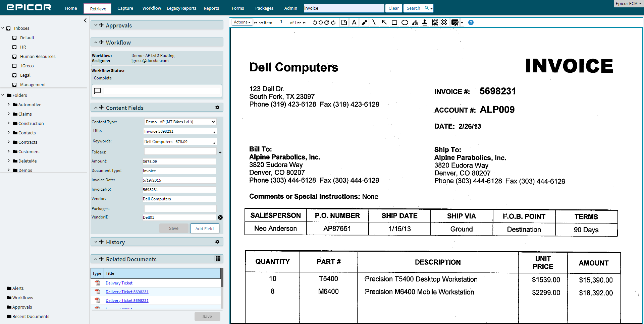Click the plus icon beside Folders field
The height and width of the screenshot is (324, 644).
click(x=220, y=152)
